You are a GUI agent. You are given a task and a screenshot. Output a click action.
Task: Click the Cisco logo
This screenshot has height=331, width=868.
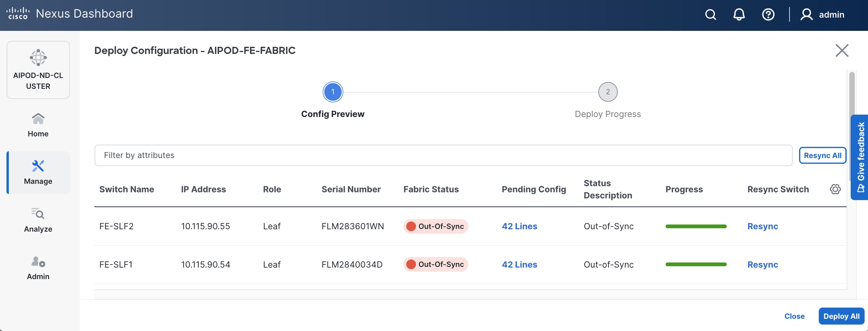tap(18, 14)
